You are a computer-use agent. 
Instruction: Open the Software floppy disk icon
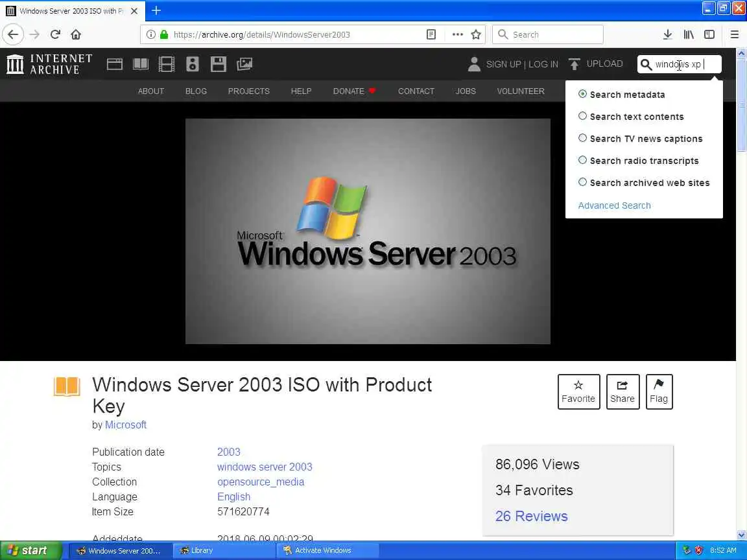(x=218, y=64)
